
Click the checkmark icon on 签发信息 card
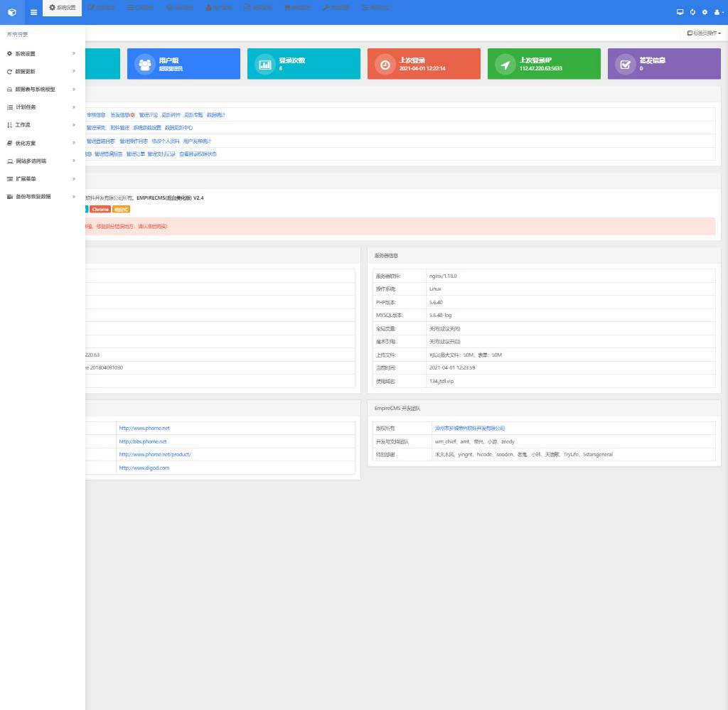(625, 65)
